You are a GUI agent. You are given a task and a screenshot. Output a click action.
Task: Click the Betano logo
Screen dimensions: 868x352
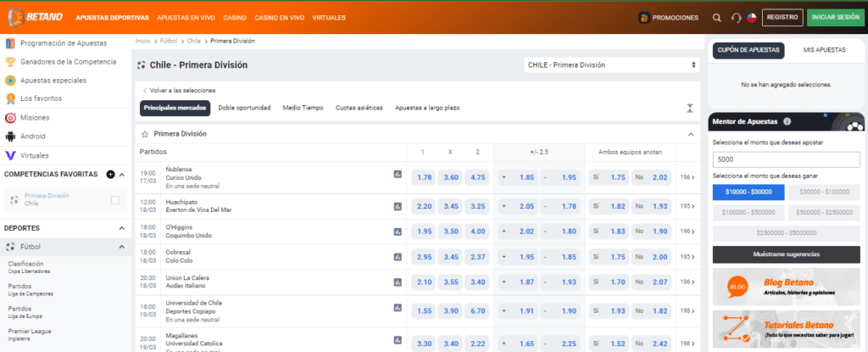coord(36,17)
